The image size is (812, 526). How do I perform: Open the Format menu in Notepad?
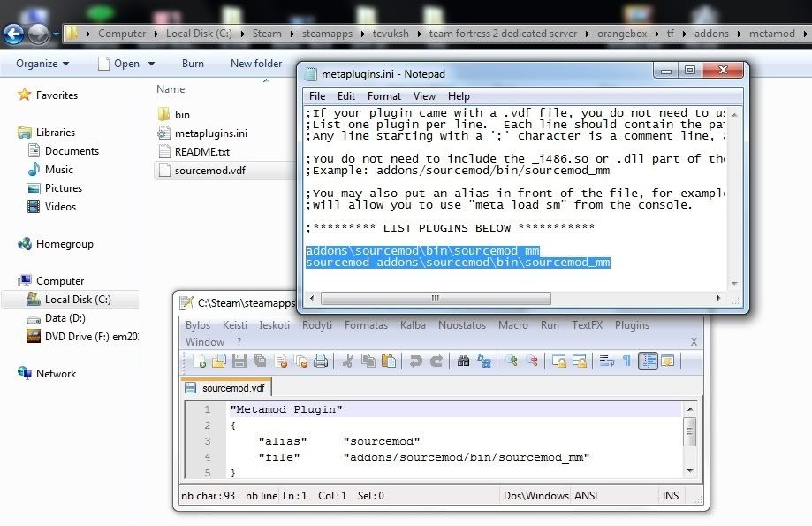click(384, 95)
